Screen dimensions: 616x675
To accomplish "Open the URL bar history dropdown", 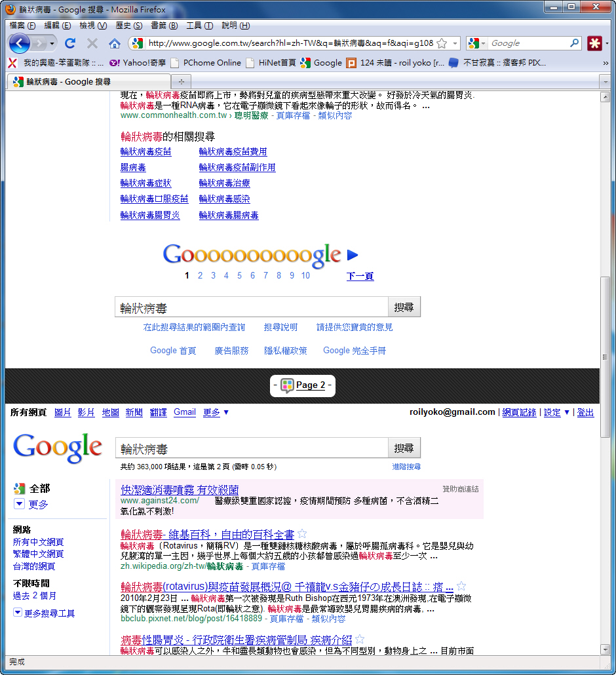I will [455, 43].
